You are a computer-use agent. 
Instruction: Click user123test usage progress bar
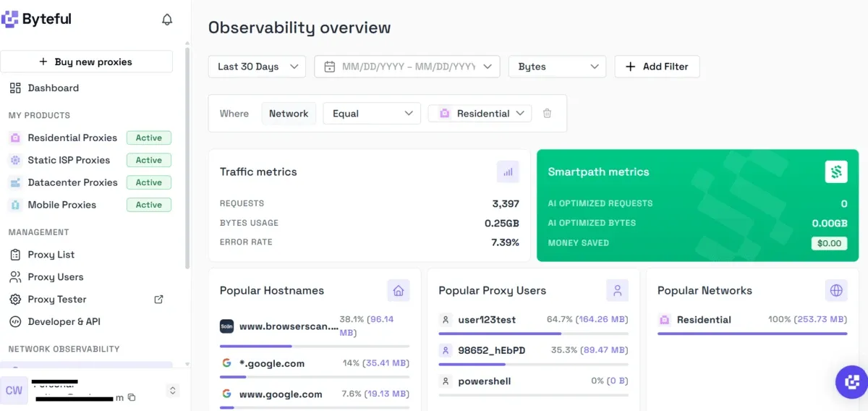533,334
